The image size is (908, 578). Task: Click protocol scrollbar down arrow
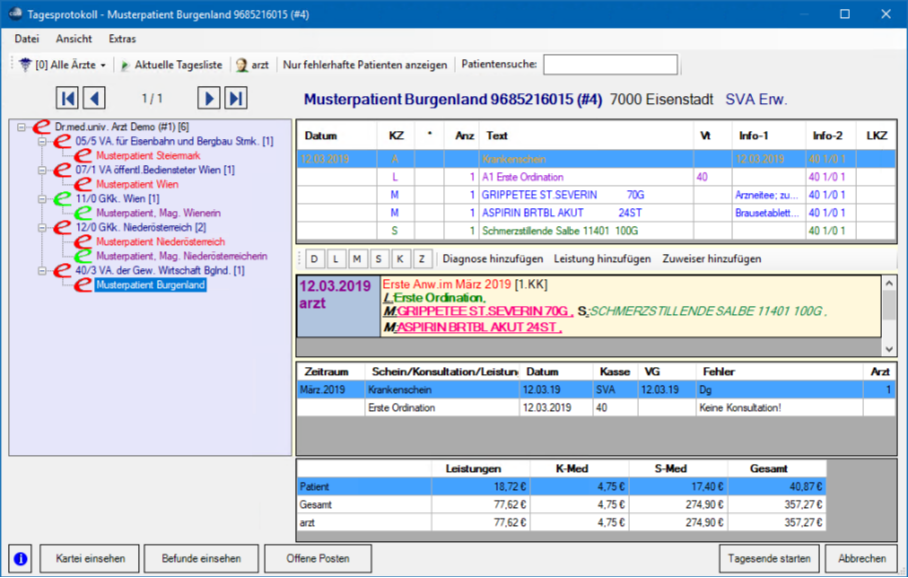(x=889, y=349)
